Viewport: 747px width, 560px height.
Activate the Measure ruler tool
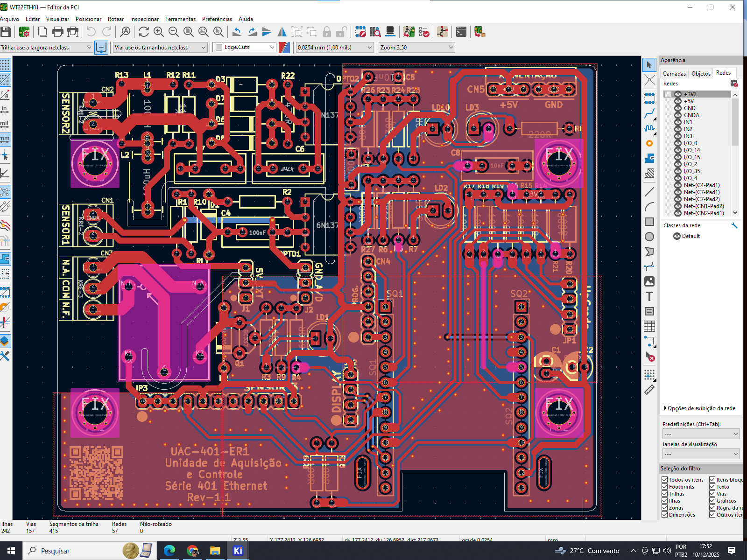tap(649, 390)
